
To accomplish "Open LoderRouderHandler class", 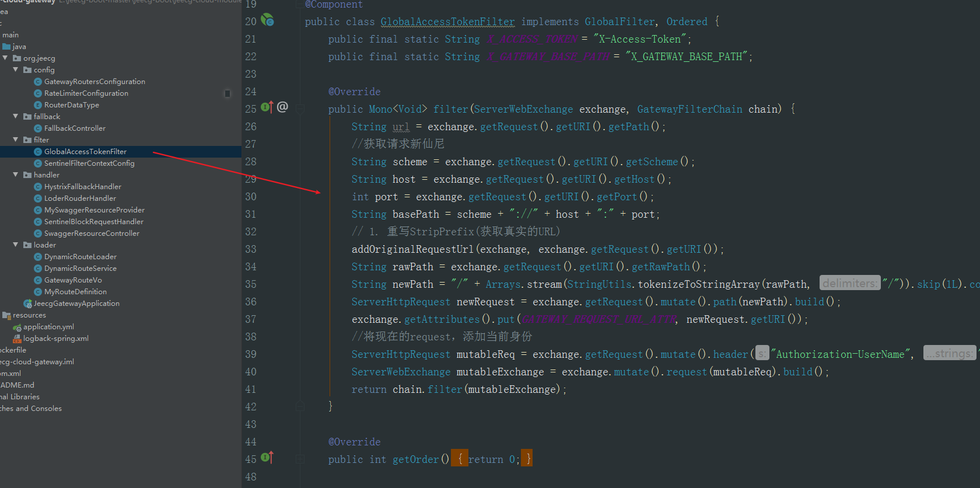I will pos(80,198).
